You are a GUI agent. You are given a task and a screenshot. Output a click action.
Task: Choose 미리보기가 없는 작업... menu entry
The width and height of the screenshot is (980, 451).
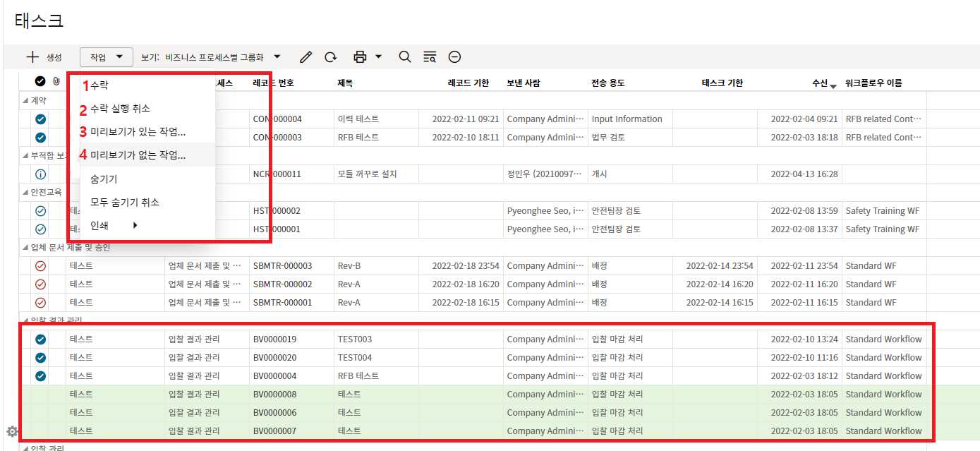[138, 155]
